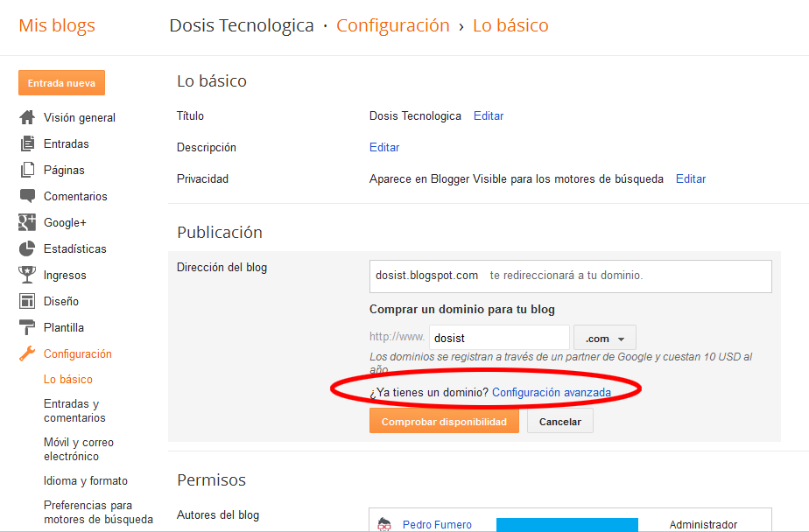Select Lo básico submenu item

click(x=68, y=380)
